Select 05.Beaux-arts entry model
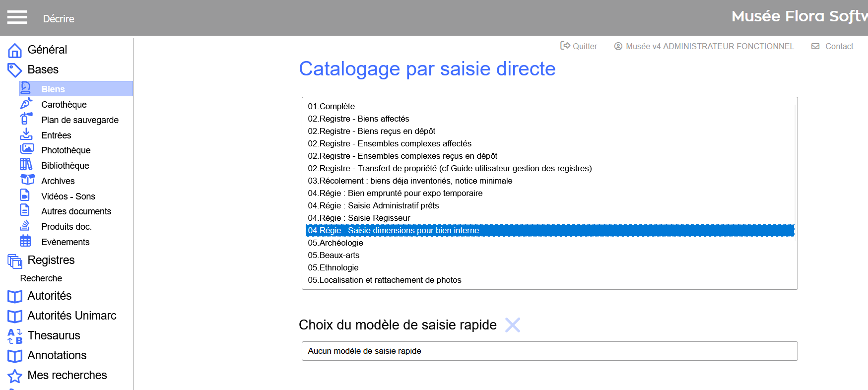This screenshot has width=868, height=390. pyautogui.click(x=550, y=255)
